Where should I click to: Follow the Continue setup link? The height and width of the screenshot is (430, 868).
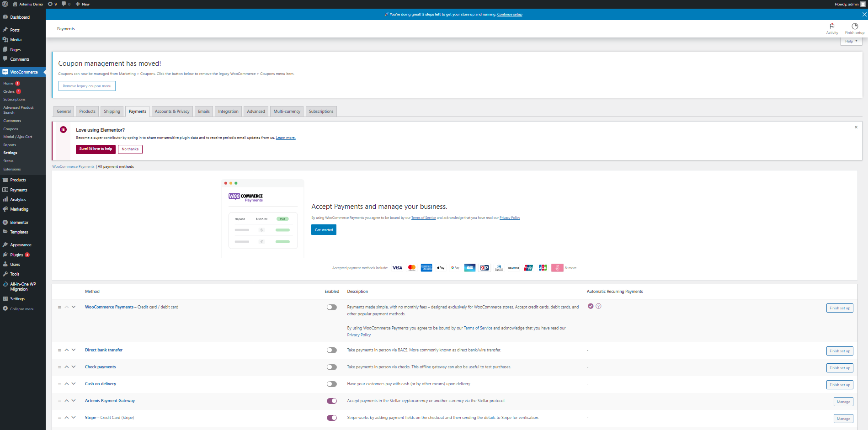tap(510, 15)
